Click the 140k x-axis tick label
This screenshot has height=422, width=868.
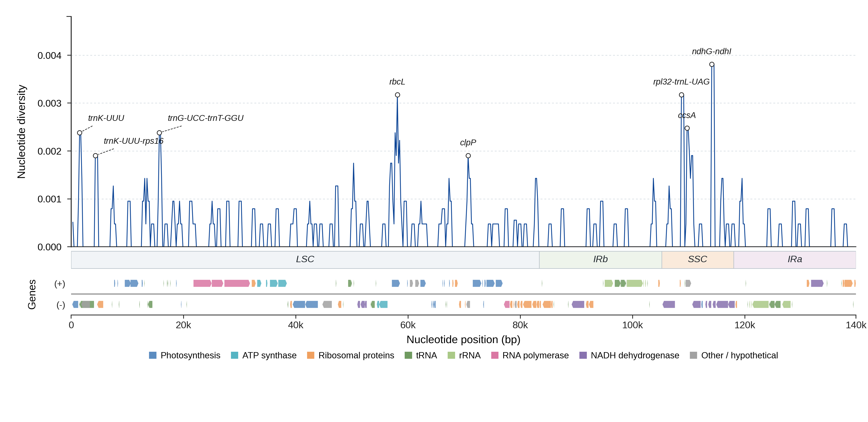[x=856, y=325]
